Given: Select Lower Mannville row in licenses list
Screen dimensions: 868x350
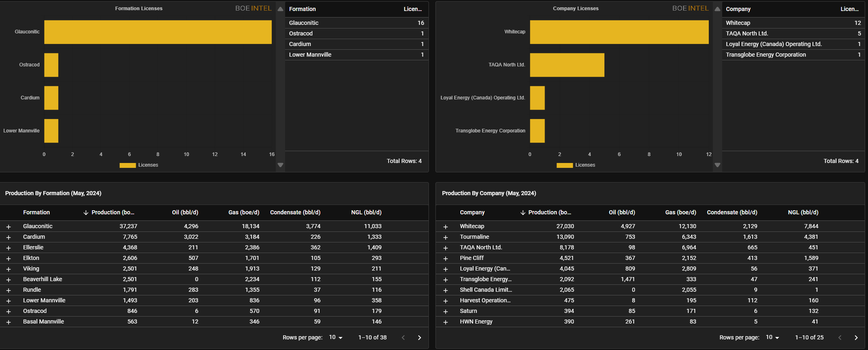Looking at the screenshot, I should (357, 55).
